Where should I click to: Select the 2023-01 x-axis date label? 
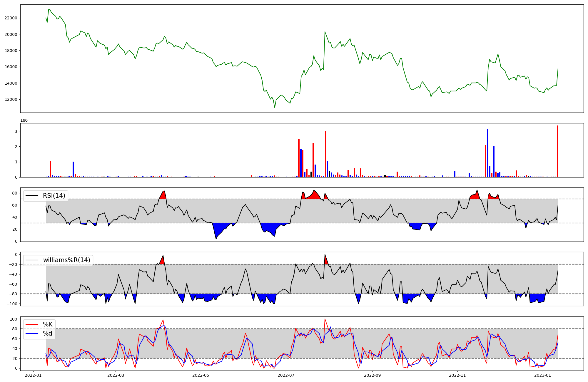pyautogui.click(x=542, y=375)
